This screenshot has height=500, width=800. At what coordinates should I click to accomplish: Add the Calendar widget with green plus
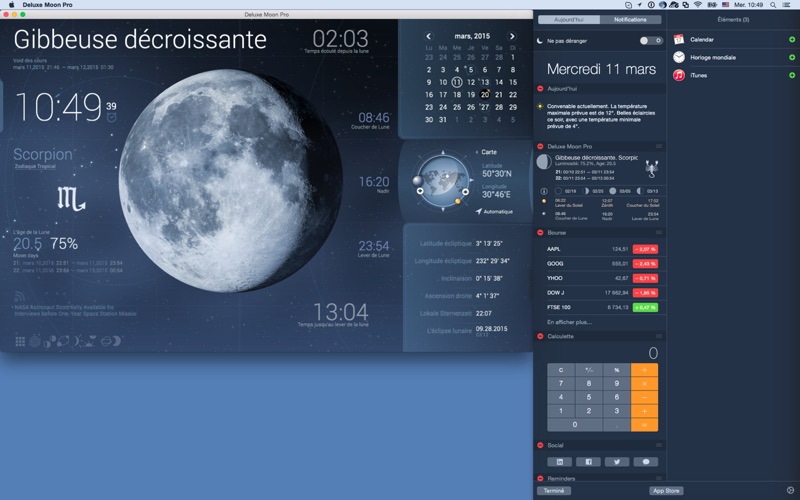point(792,39)
